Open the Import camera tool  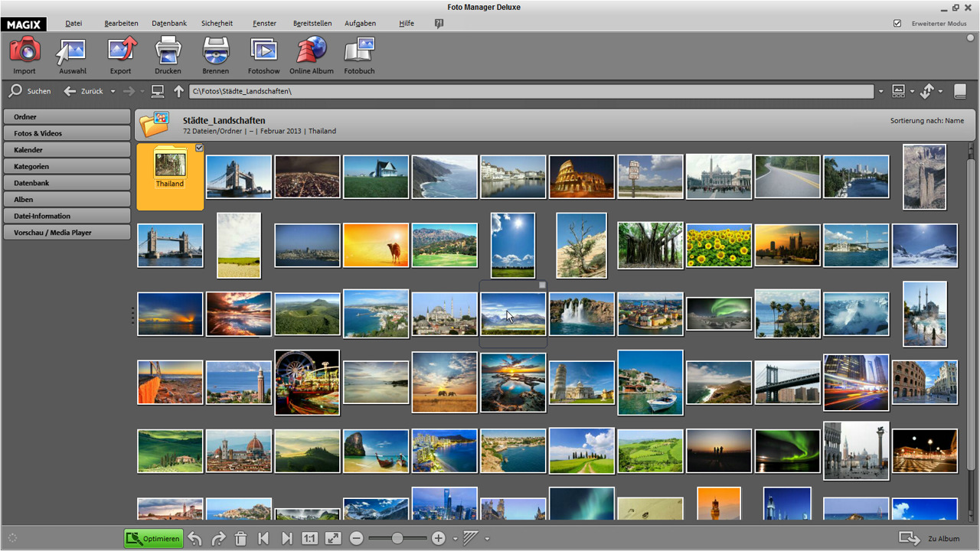(x=24, y=56)
